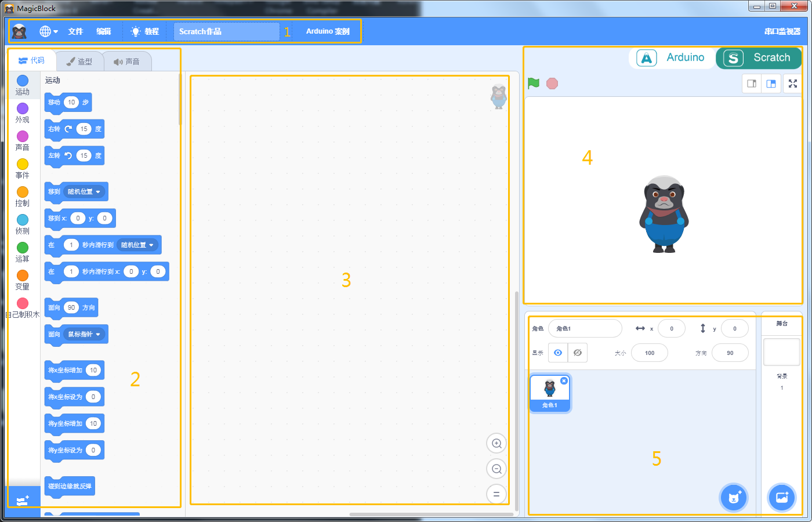812x522 pixels.
Task: Enter fullscreen stage mode
Action: 793,84
